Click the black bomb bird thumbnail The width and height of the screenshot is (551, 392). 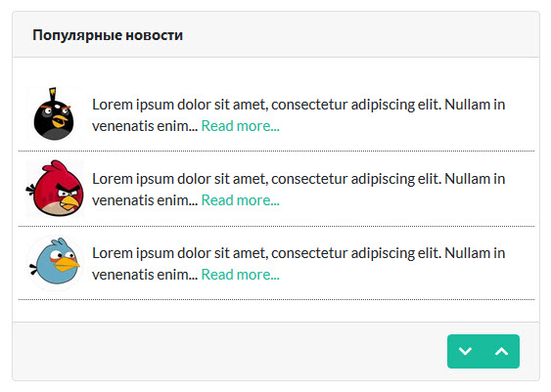coord(55,114)
